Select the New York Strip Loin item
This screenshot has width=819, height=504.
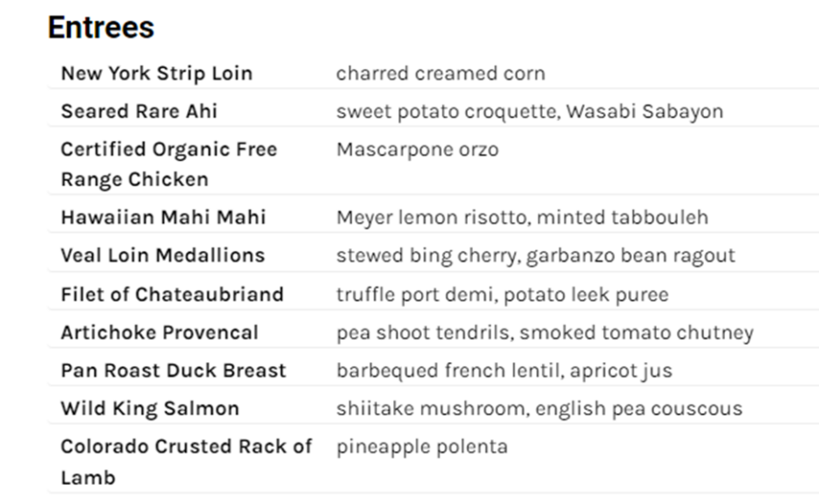(156, 73)
